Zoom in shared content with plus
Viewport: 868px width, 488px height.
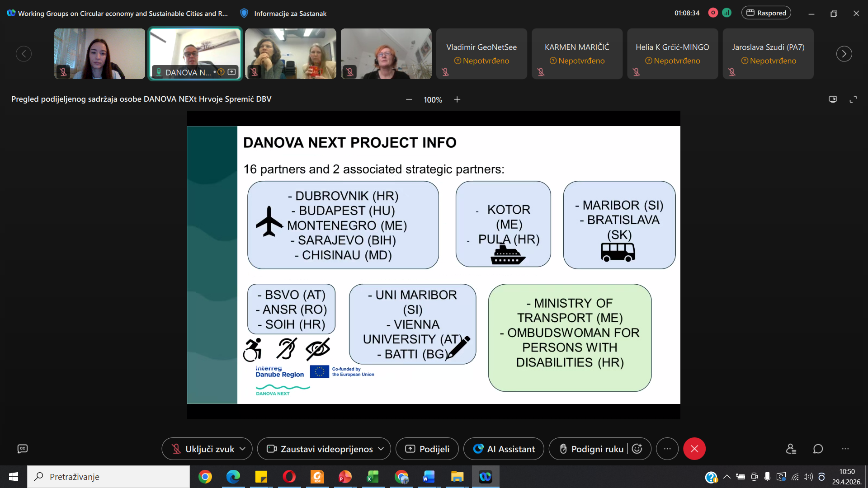coord(457,99)
